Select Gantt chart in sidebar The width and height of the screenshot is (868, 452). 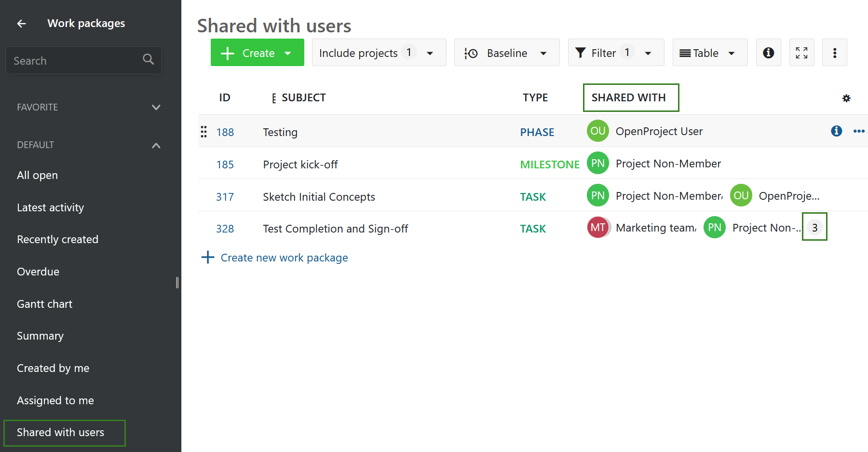(45, 304)
